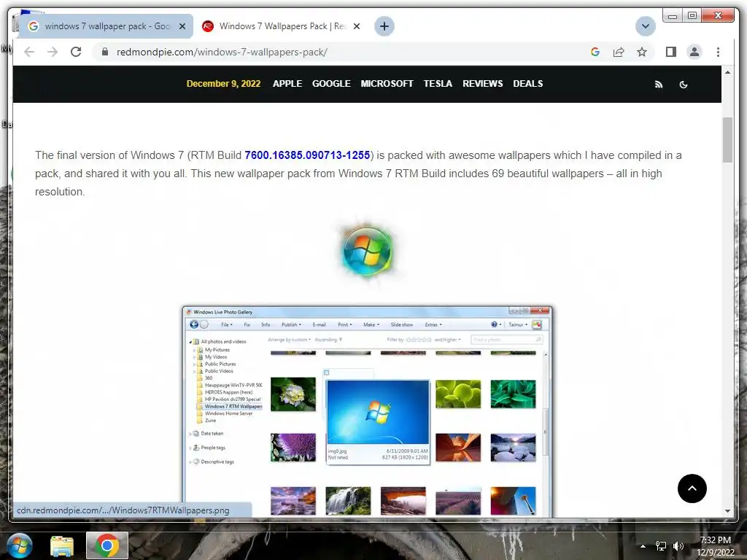Toggle dark mode with the moon icon
The height and width of the screenshot is (560, 747).
pyautogui.click(x=683, y=85)
